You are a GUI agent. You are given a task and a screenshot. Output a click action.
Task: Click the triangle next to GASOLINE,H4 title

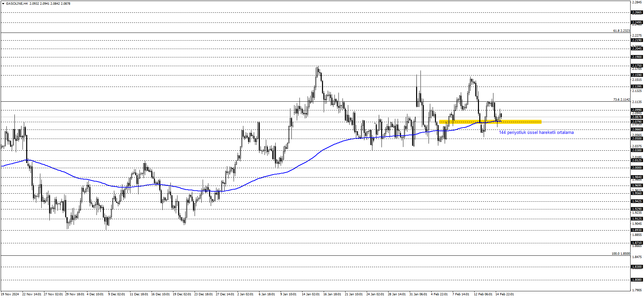(3, 4)
